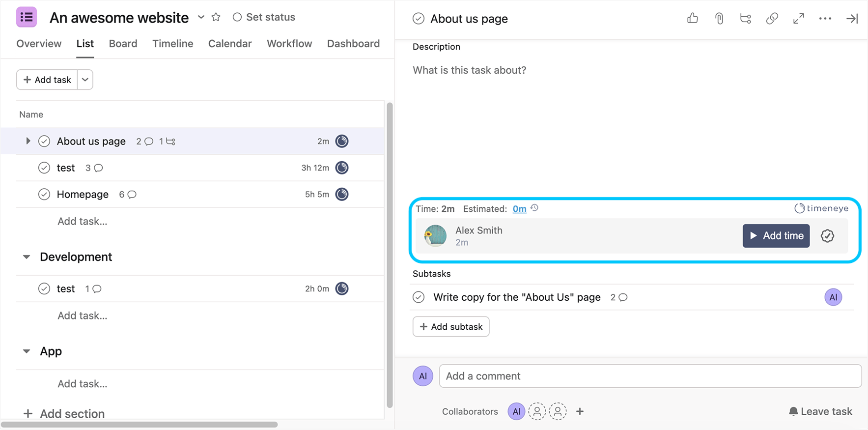Close the task details pane
The image size is (868, 430).
(x=852, y=19)
